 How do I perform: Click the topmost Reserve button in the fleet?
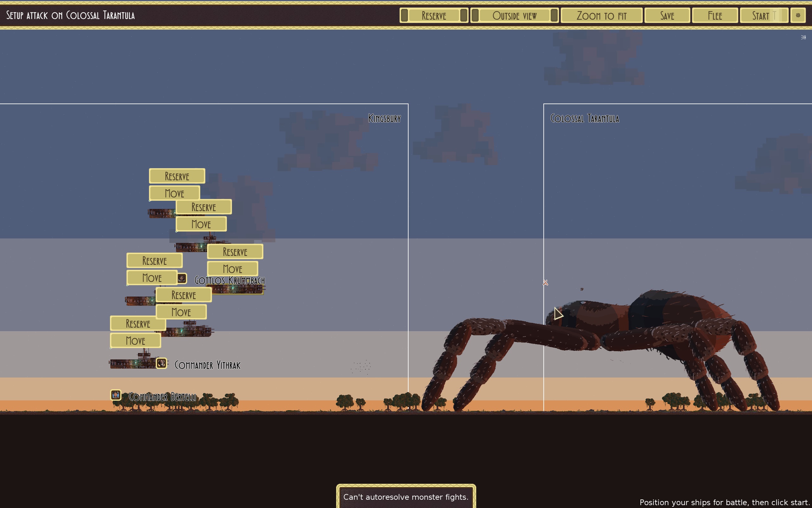click(177, 176)
